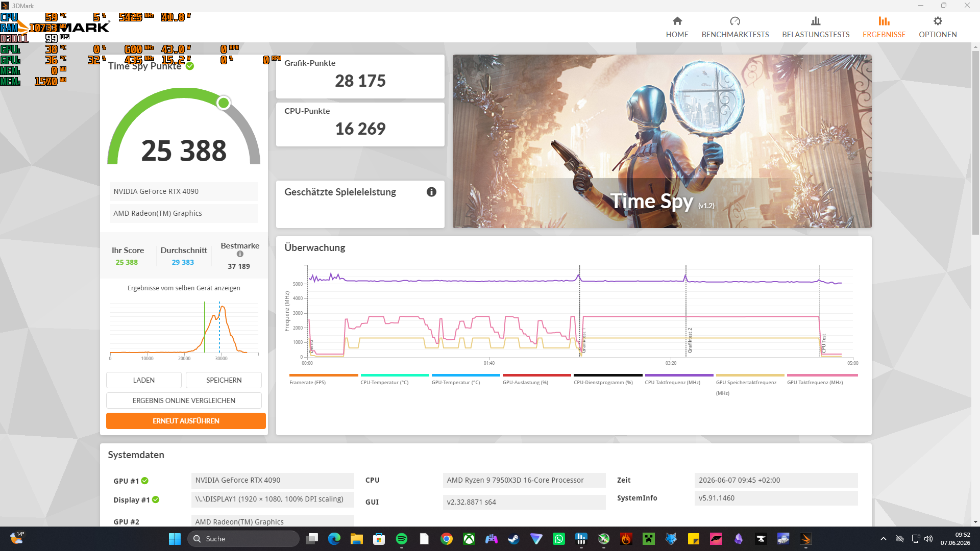
Task: Open the Xbox app from the taskbar
Action: tap(469, 539)
